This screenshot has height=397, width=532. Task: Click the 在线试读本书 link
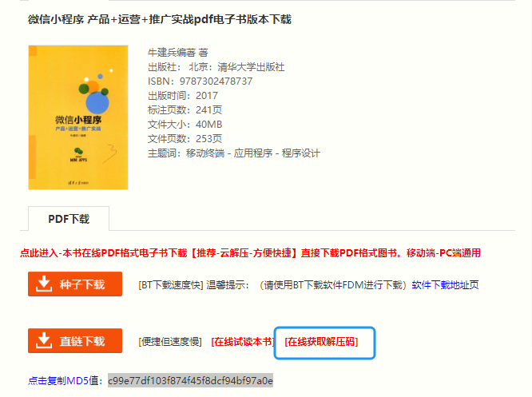click(242, 342)
